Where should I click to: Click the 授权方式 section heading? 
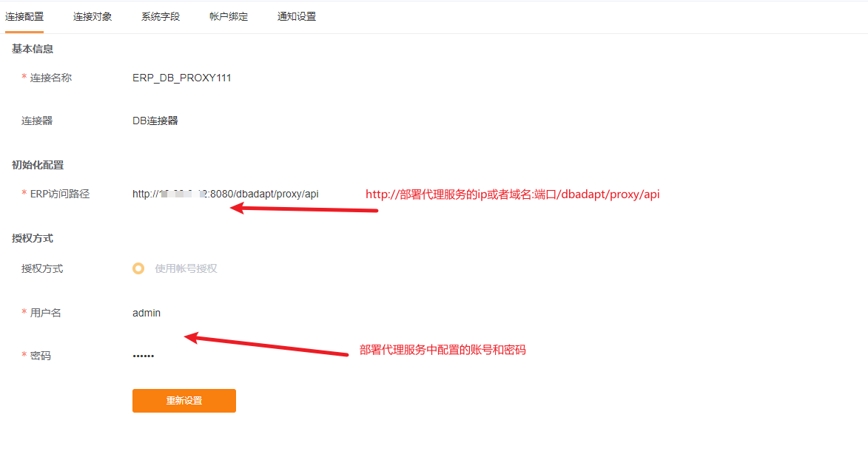(33, 238)
